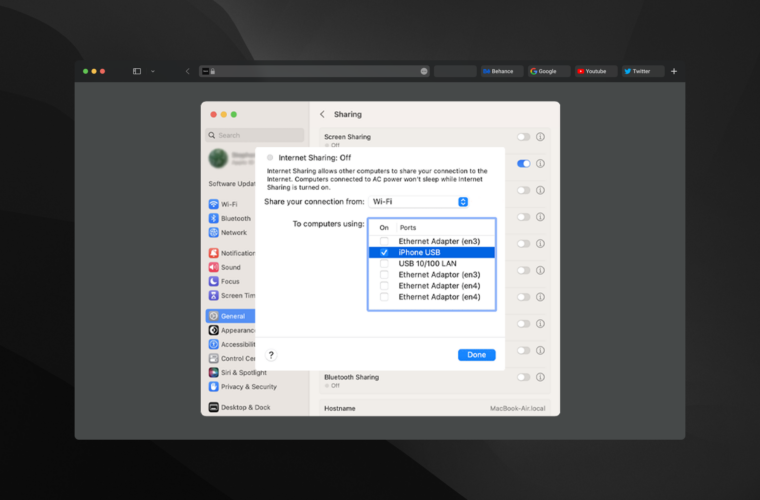Go back using the Sharing back chevron
This screenshot has width=760, height=500.
click(322, 115)
